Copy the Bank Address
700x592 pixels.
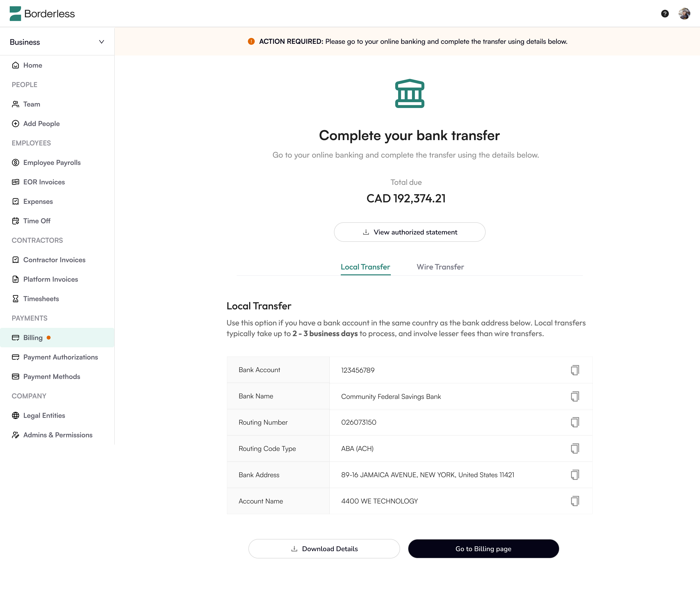pos(575,475)
